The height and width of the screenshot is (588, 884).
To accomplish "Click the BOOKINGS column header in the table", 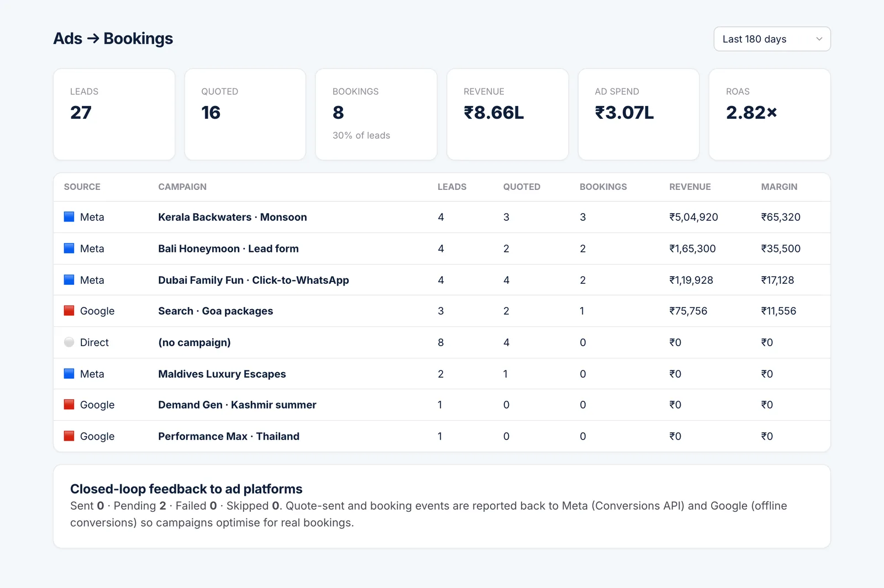I will [x=603, y=187].
